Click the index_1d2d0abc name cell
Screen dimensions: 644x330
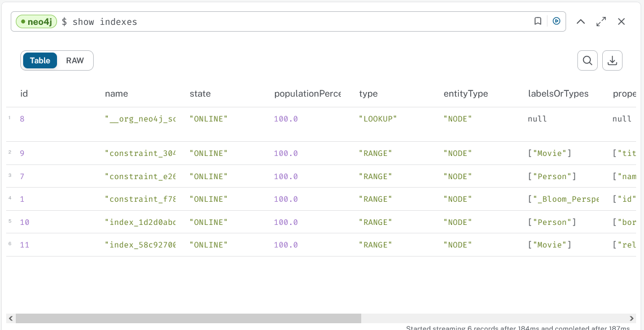coord(140,222)
